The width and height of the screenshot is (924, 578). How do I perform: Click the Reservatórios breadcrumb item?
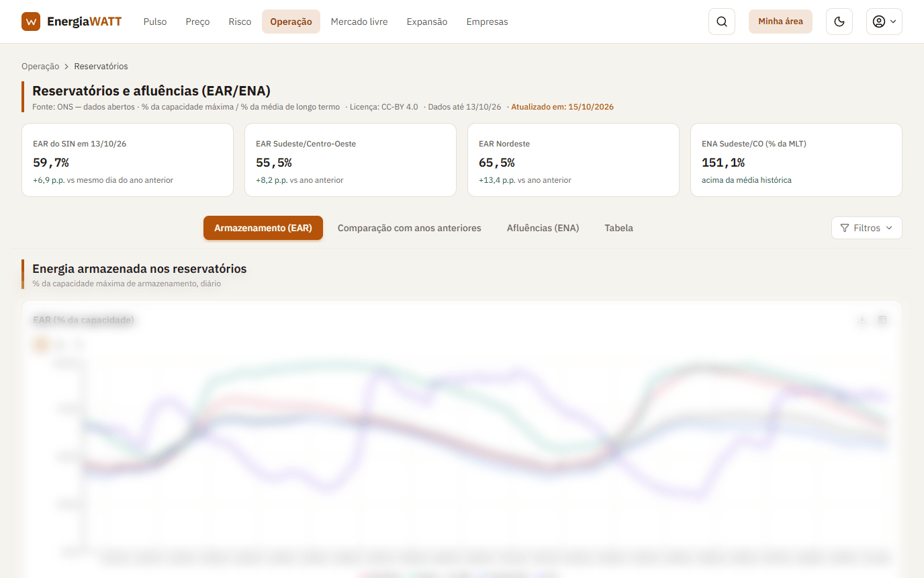coord(101,67)
